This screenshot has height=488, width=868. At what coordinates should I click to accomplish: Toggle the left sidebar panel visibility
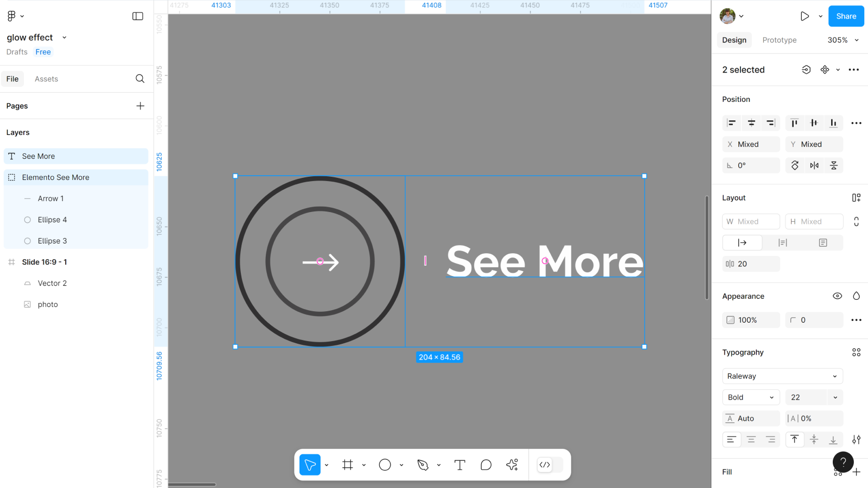[x=138, y=16]
